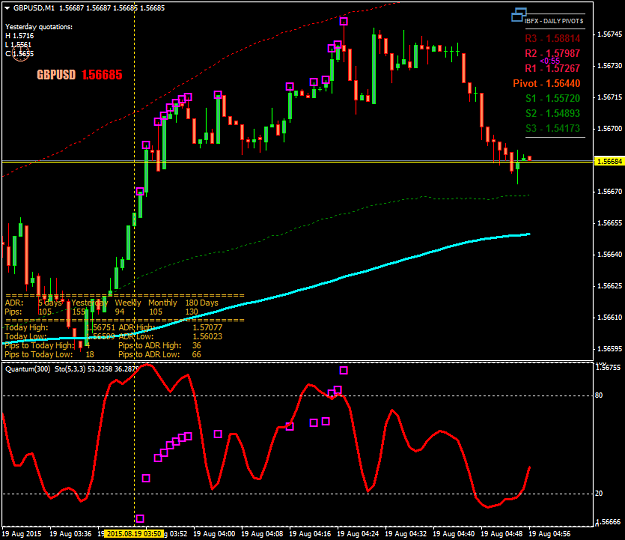The width and height of the screenshot is (625, 540).
Task: Click the ADR Low value 1.56023
Action: click(x=207, y=336)
